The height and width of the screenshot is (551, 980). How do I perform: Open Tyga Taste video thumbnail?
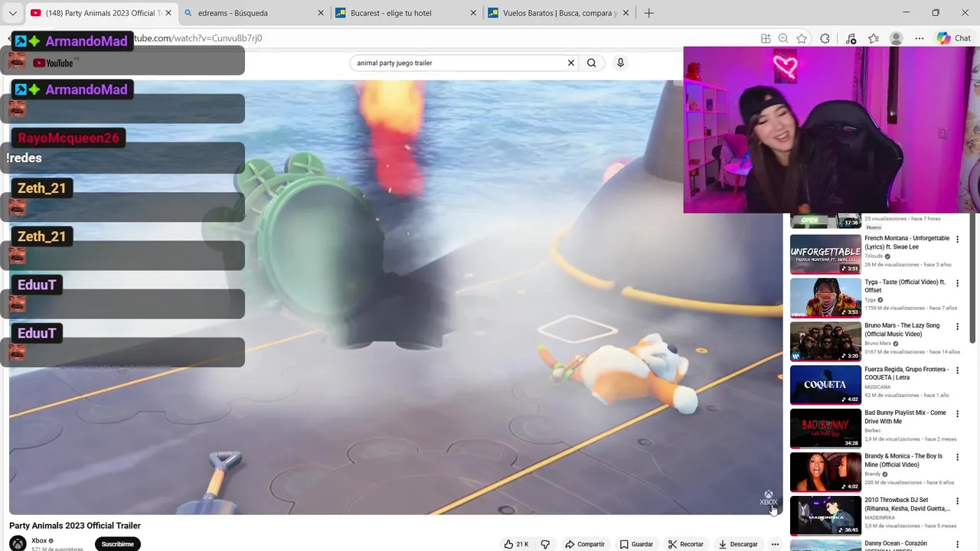click(825, 297)
